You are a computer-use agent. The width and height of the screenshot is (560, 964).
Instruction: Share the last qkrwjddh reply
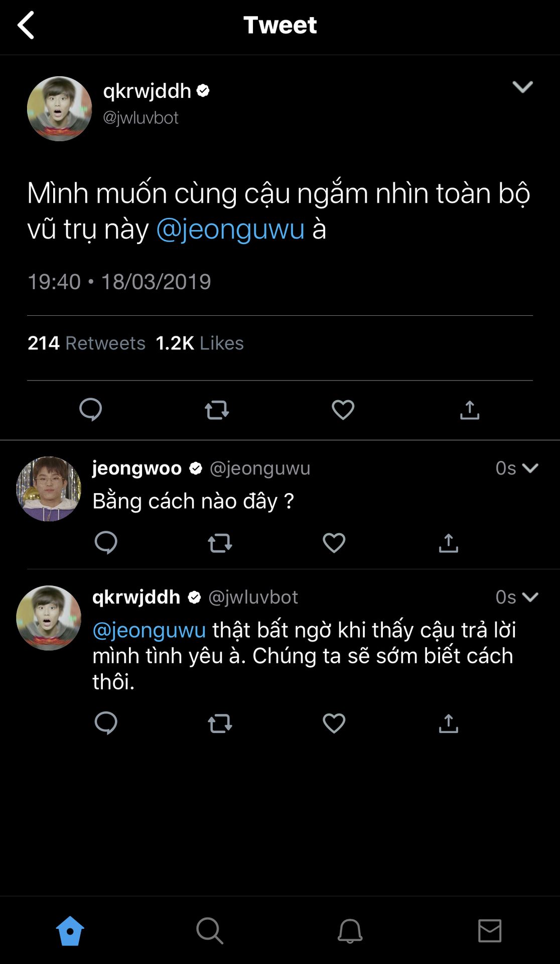click(x=449, y=724)
